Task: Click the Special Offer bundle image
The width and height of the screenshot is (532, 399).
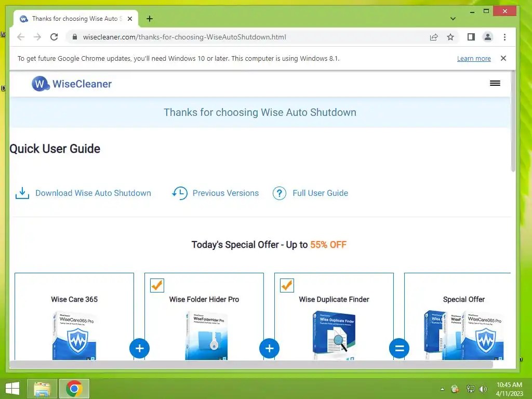Action: 464,335
